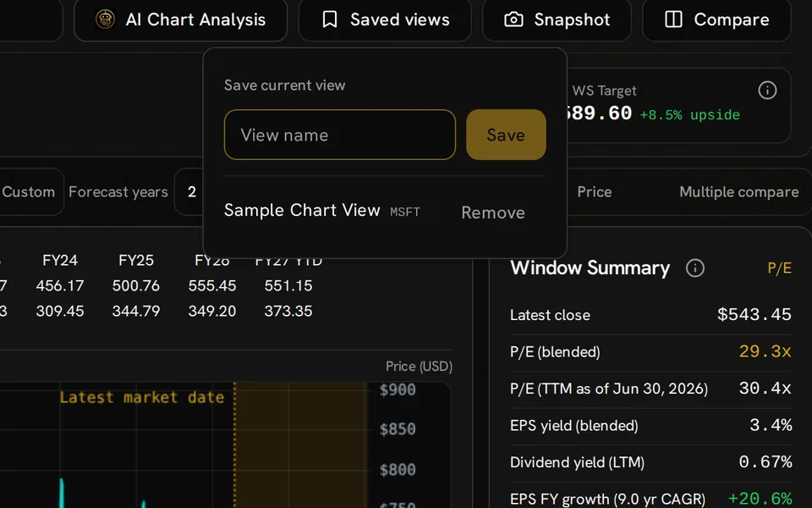Image resolution: width=812 pixels, height=508 pixels.
Task: Click the EPS FY growth value +20.6%
Action: (x=760, y=499)
